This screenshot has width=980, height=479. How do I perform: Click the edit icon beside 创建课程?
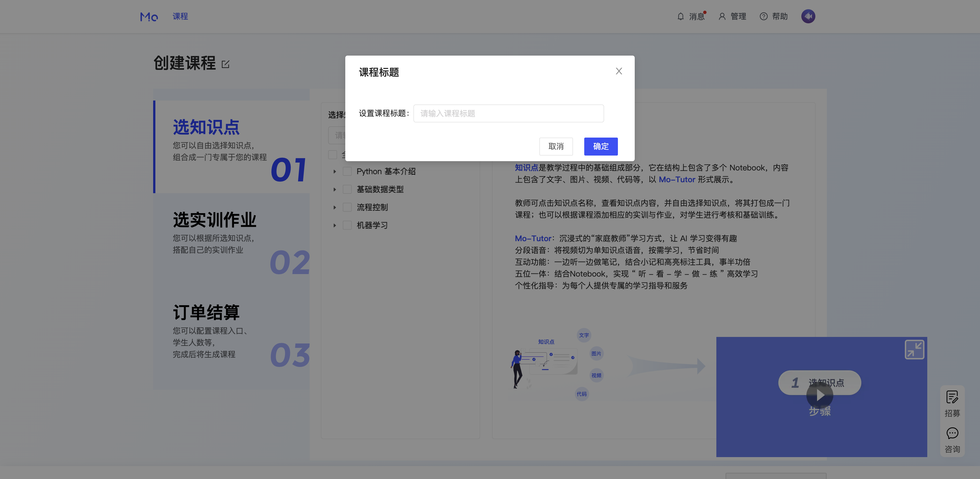coord(225,64)
